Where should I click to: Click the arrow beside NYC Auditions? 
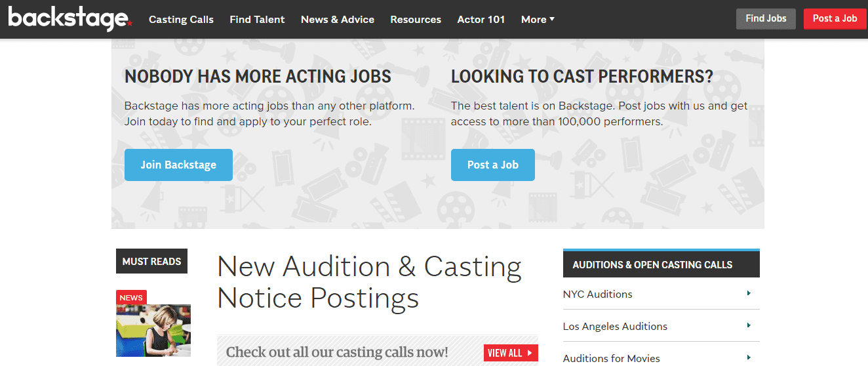pos(749,293)
